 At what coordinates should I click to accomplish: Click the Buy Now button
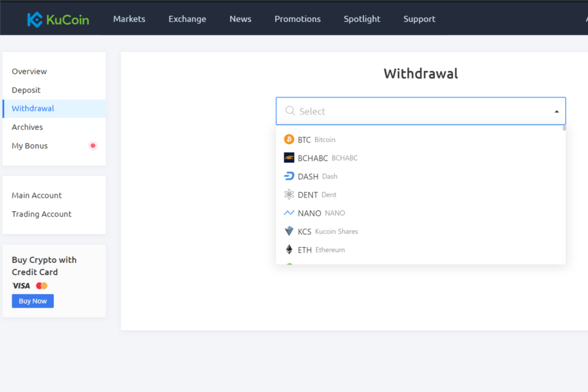pyautogui.click(x=32, y=301)
